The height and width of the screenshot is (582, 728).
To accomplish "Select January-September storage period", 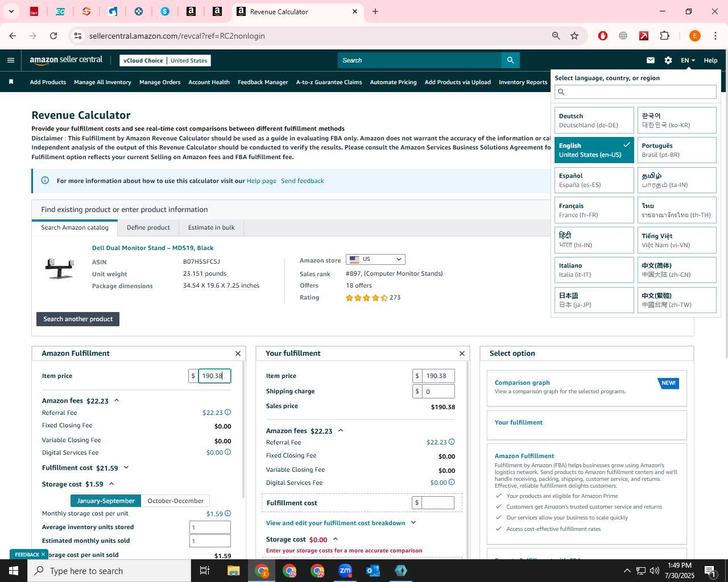I will click(106, 501).
